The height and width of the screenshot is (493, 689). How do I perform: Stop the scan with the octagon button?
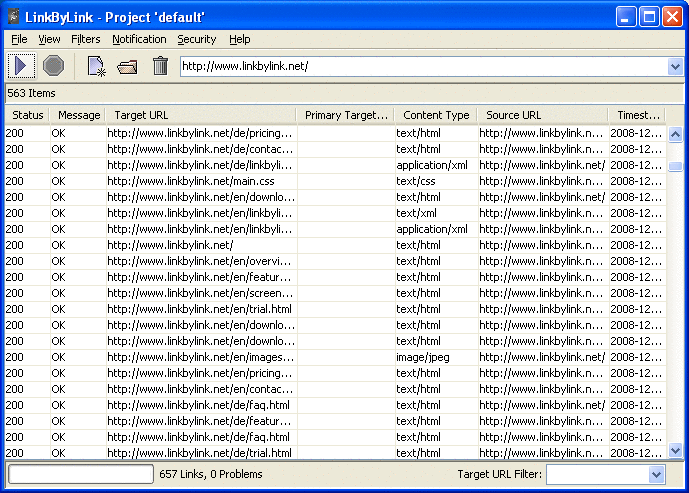click(x=54, y=66)
